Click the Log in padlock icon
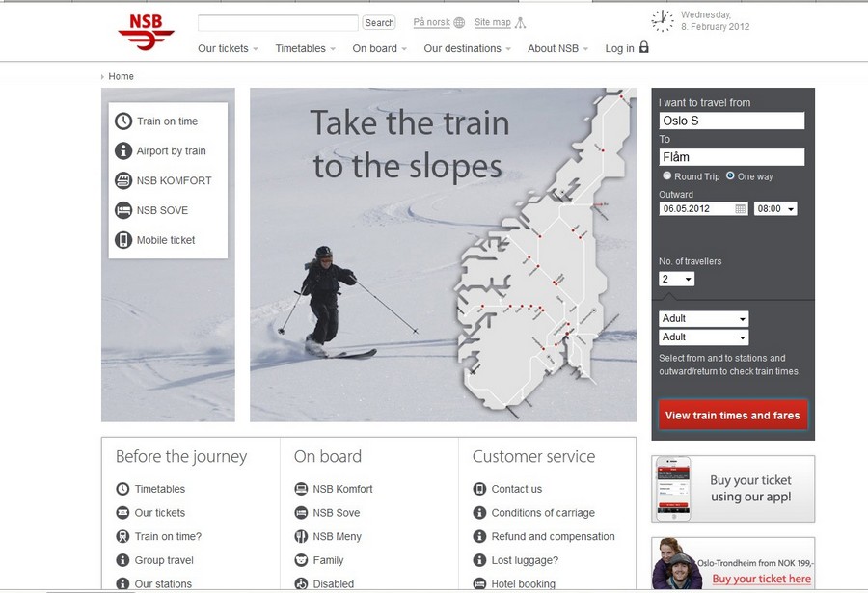Screen dimensions: 868x593 [644, 47]
